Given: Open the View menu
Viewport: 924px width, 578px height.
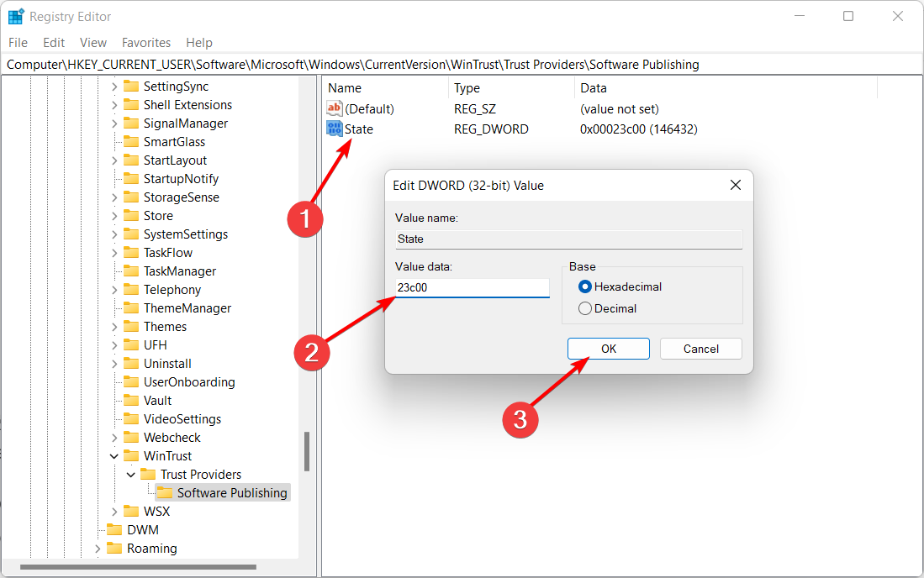Looking at the screenshot, I should [93, 42].
